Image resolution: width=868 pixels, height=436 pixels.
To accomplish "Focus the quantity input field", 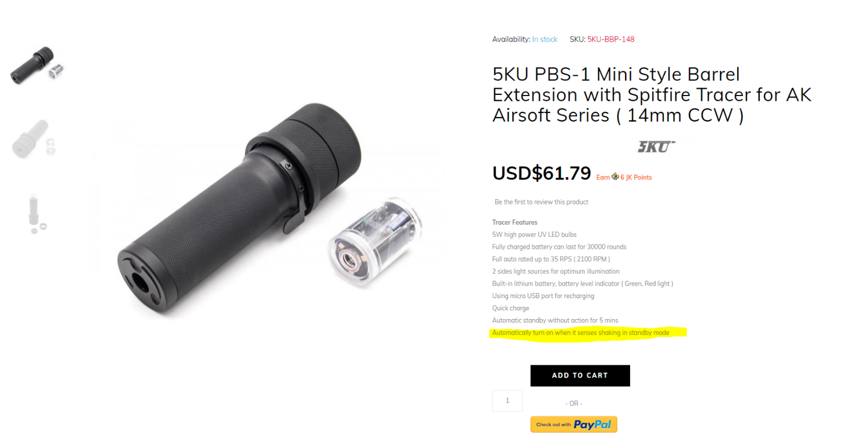I will [x=507, y=401].
